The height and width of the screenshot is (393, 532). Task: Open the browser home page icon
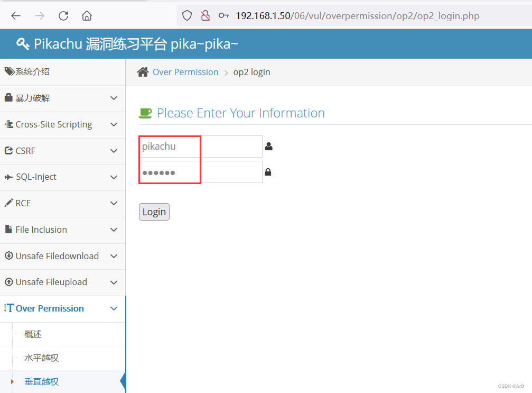point(87,16)
